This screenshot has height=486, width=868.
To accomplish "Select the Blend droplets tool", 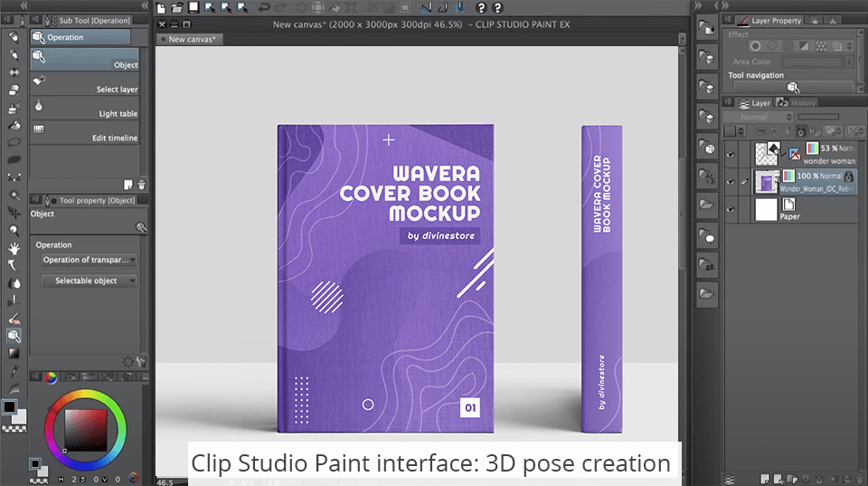I will [14, 283].
